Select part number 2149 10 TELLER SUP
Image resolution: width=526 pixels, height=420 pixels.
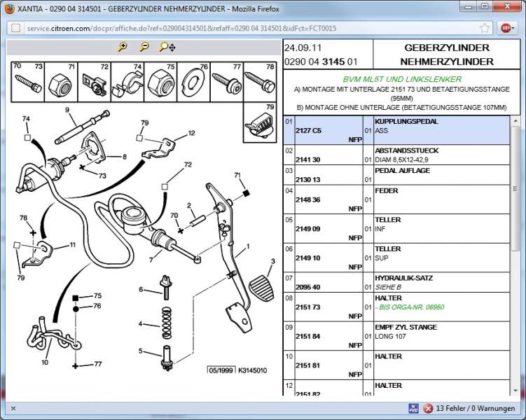point(308,258)
